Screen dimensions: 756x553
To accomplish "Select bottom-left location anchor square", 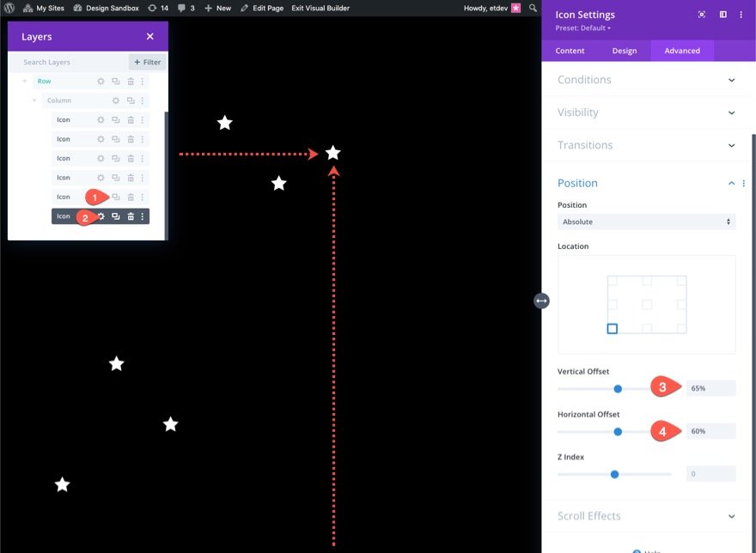I will click(x=613, y=329).
